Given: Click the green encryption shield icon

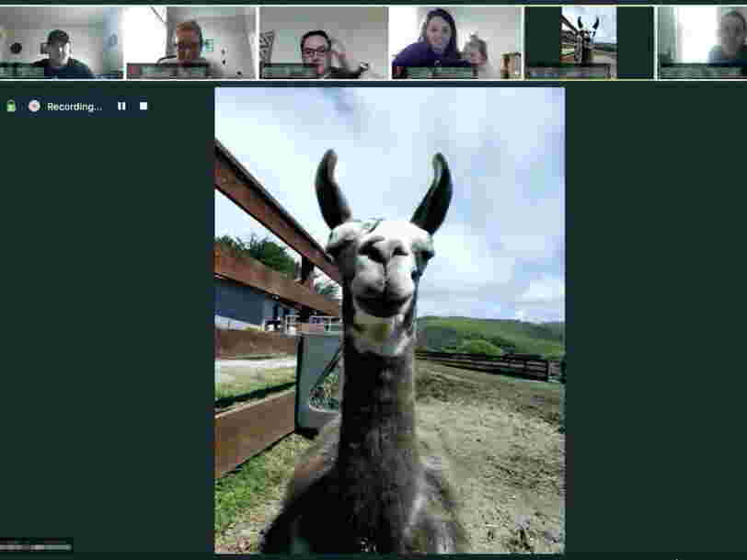Looking at the screenshot, I should [11, 107].
